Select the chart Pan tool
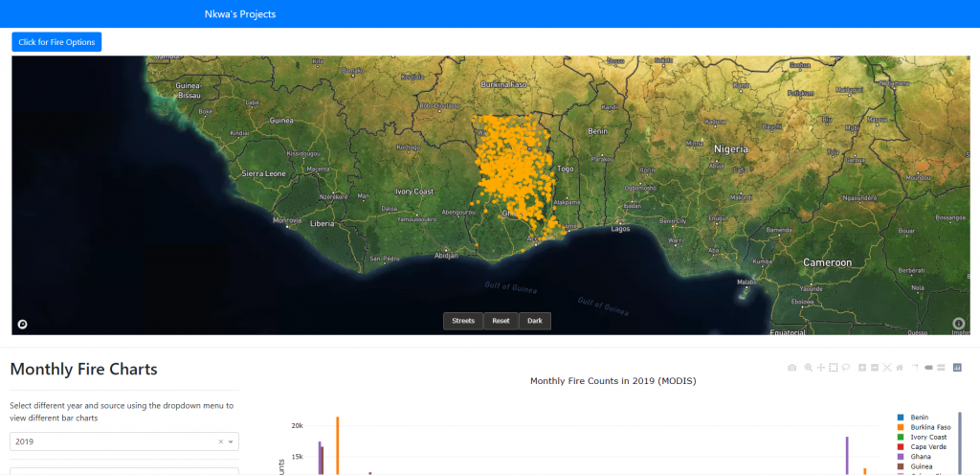Viewport: 980px width, 475px height. tap(821, 368)
